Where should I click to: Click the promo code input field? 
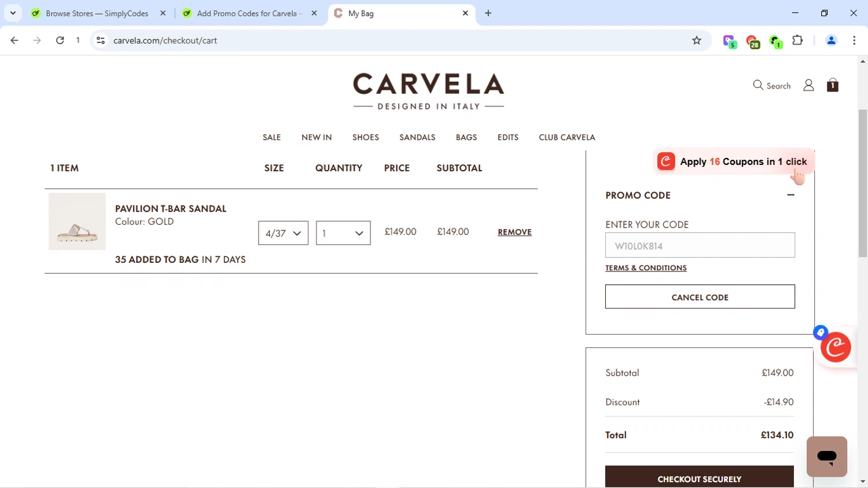pyautogui.click(x=700, y=245)
